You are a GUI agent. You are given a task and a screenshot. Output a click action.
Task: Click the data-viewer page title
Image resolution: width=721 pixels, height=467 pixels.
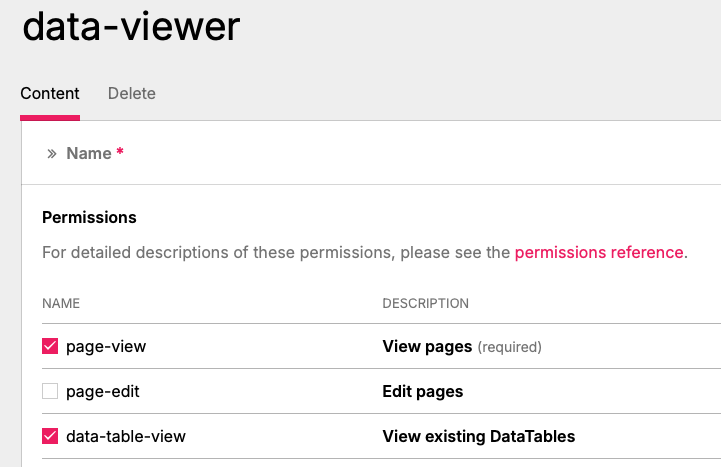(131, 26)
